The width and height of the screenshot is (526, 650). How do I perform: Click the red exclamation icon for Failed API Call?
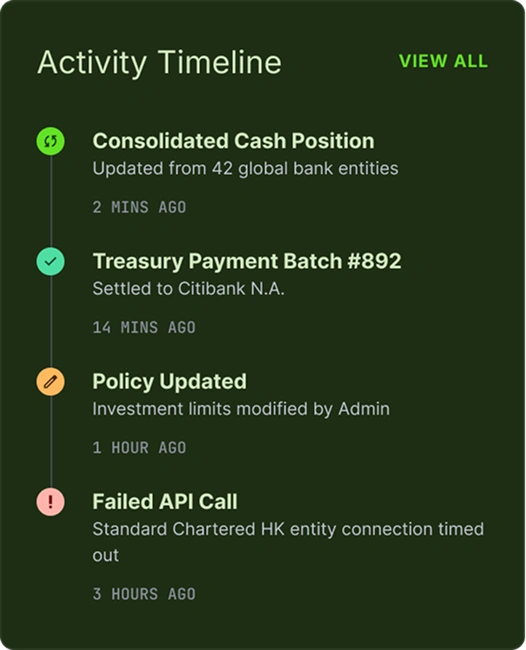click(x=51, y=502)
